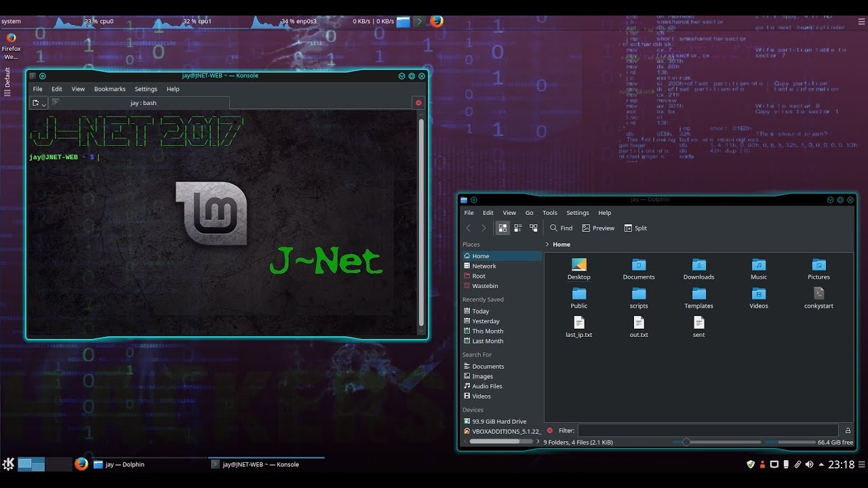Viewport: 868px width, 488px height.
Task: Switch Dolphin to Details tree view mode
Action: [x=534, y=228]
